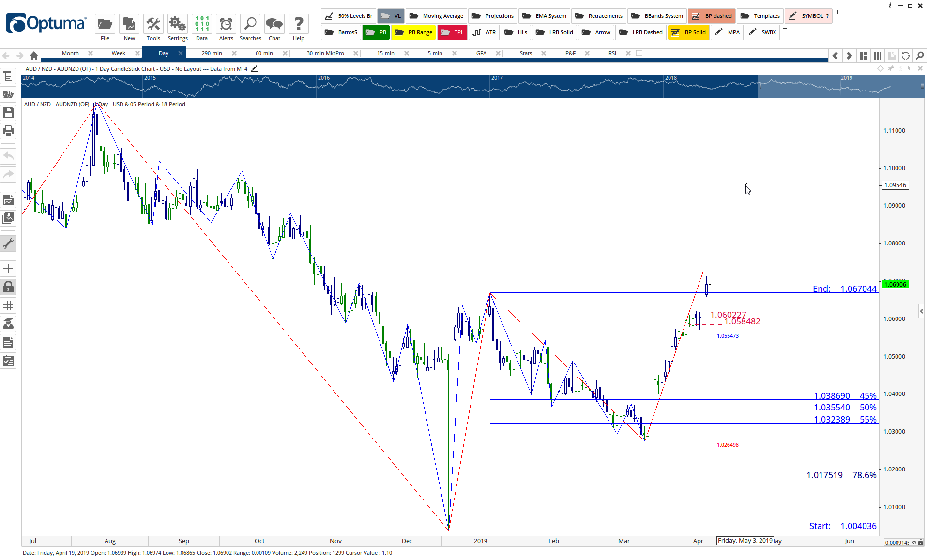Screen dimensions: 927x560
Task: Open the Chat bubbles icon
Action: click(x=274, y=24)
